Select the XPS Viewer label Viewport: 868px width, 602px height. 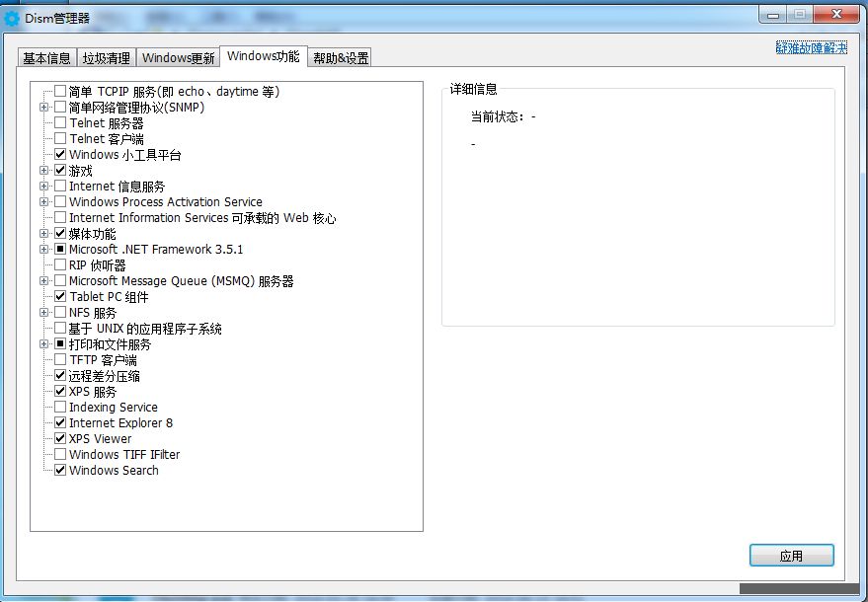point(100,439)
